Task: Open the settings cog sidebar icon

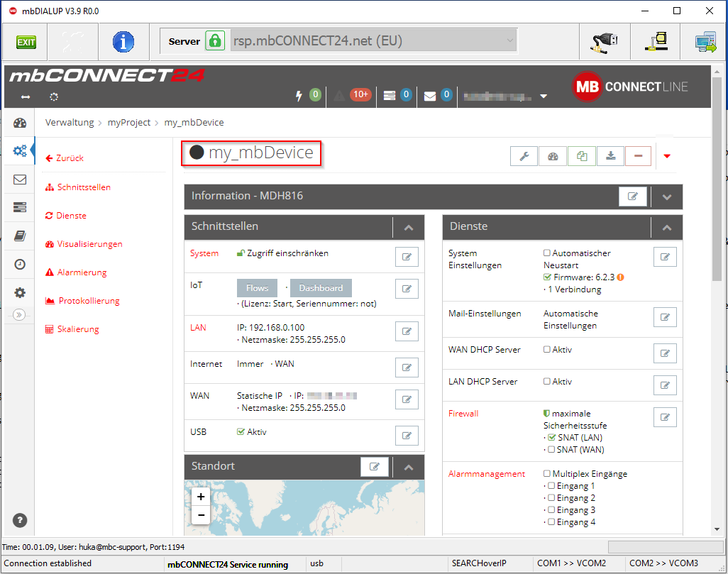Action: point(20,292)
